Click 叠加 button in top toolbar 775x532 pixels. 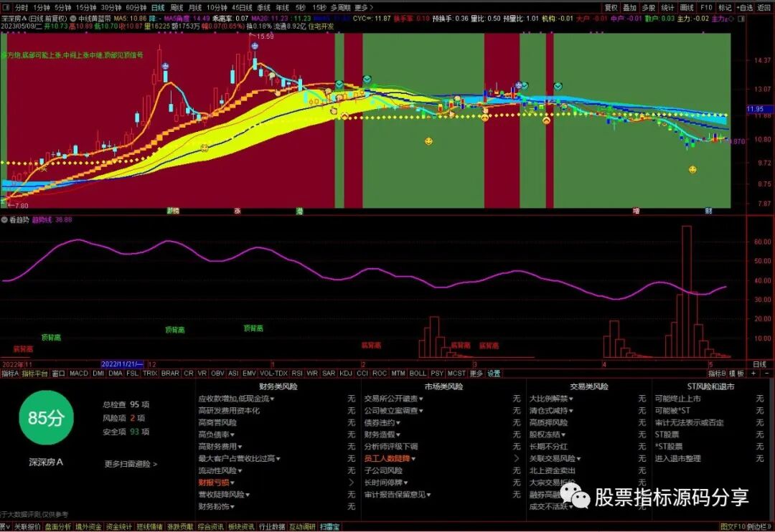click(x=630, y=8)
